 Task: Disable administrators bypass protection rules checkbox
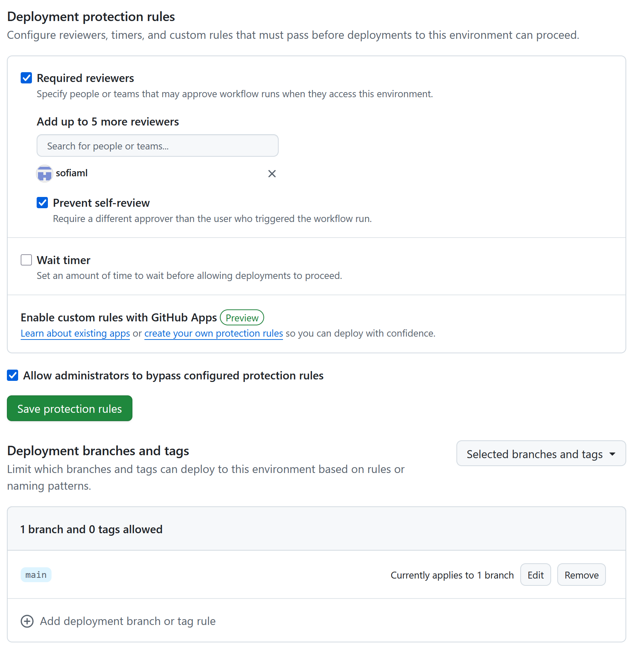click(x=13, y=375)
